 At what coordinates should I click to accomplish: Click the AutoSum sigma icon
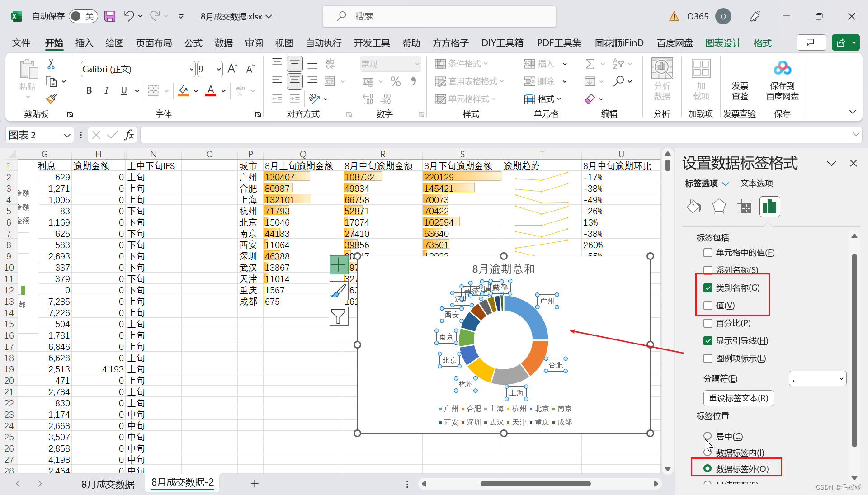(590, 64)
